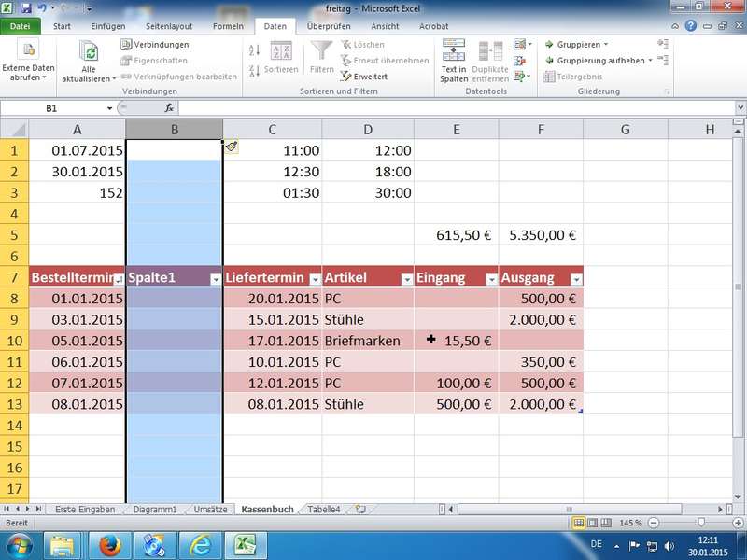Click the insert function fx icon

[169, 108]
